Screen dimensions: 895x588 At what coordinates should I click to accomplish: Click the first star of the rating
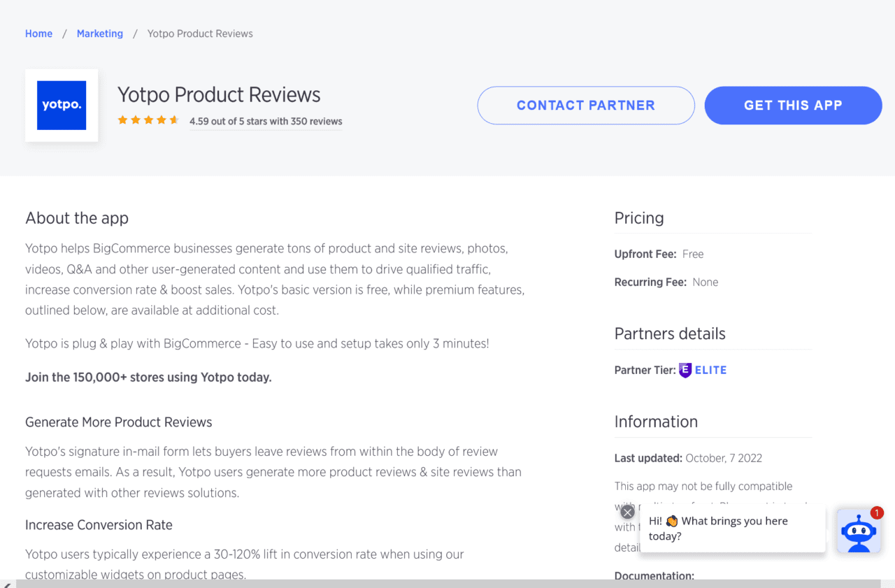(123, 120)
